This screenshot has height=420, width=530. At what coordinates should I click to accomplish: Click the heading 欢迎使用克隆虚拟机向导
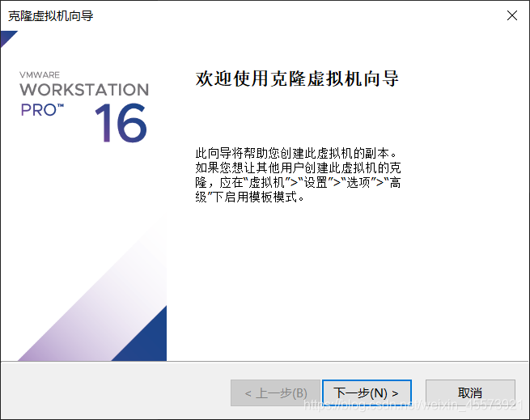297,78
